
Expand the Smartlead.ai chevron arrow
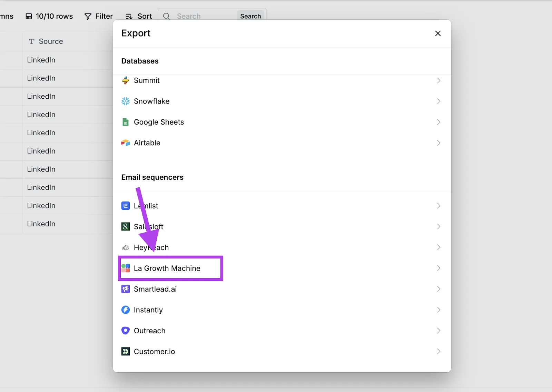pos(439,289)
